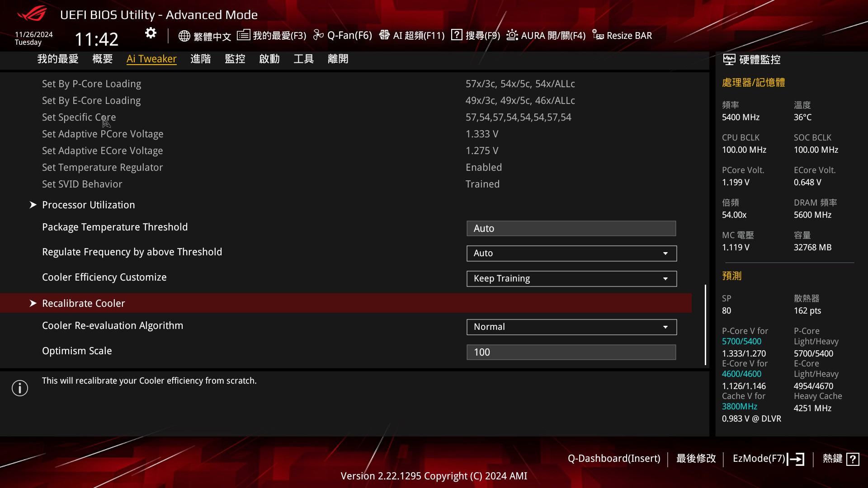This screenshot has width=868, height=488.
Task: Click 處理器/記憶體 heading
Action: tap(754, 83)
